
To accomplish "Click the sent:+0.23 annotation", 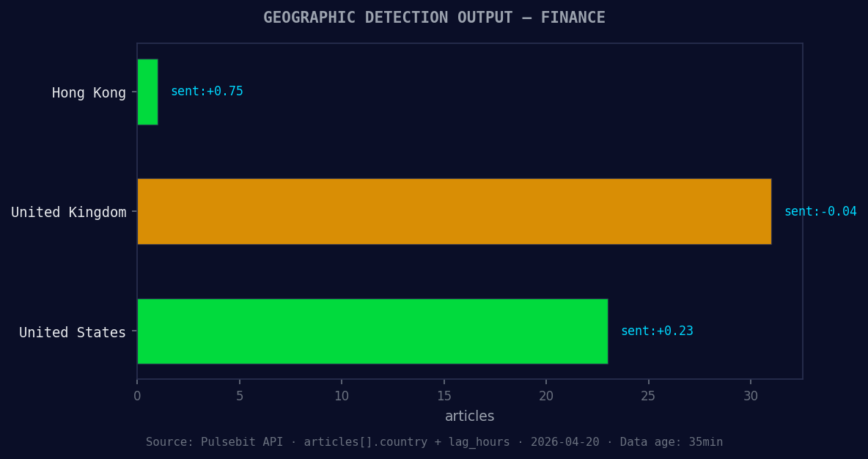I will click(x=657, y=331).
